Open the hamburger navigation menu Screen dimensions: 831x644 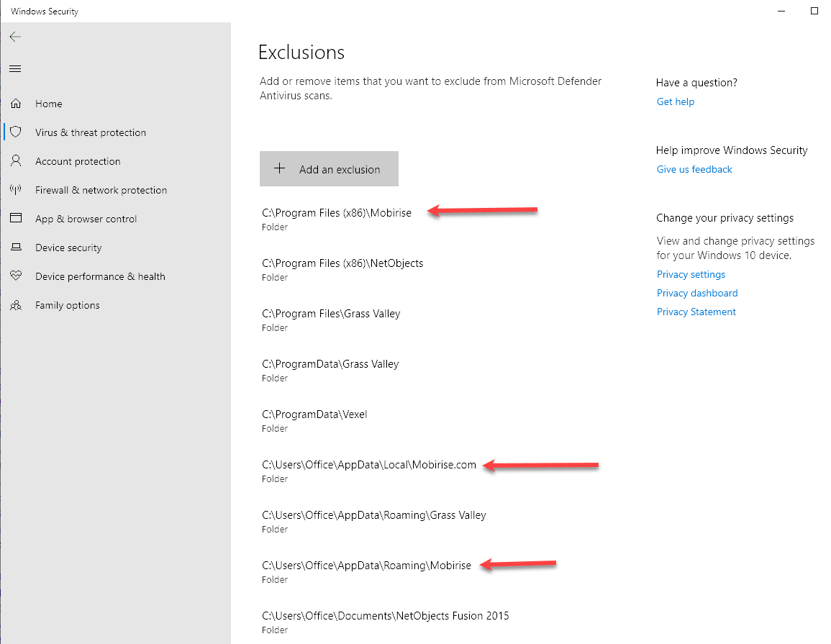tap(15, 69)
